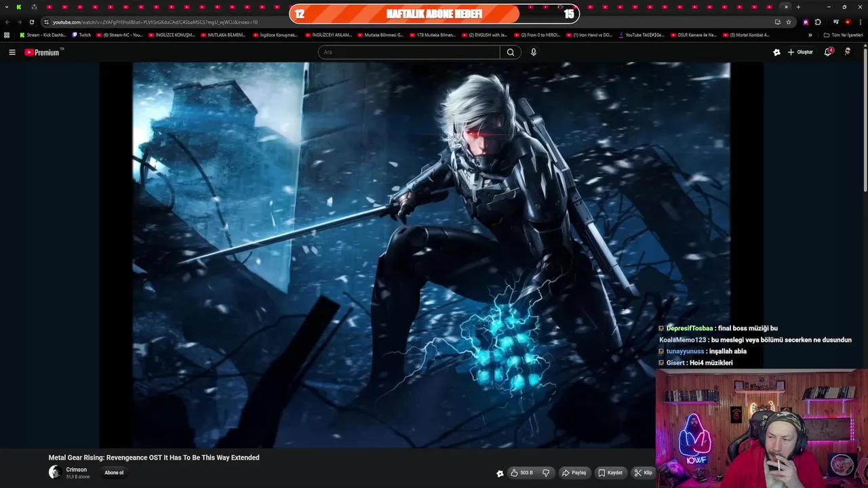Click chat username 'tunayyunuss'
The height and width of the screenshot is (488, 868).
[685, 351]
